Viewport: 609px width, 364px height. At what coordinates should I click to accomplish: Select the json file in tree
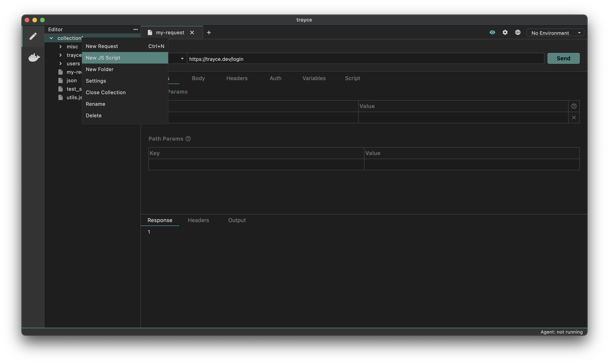tap(71, 81)
